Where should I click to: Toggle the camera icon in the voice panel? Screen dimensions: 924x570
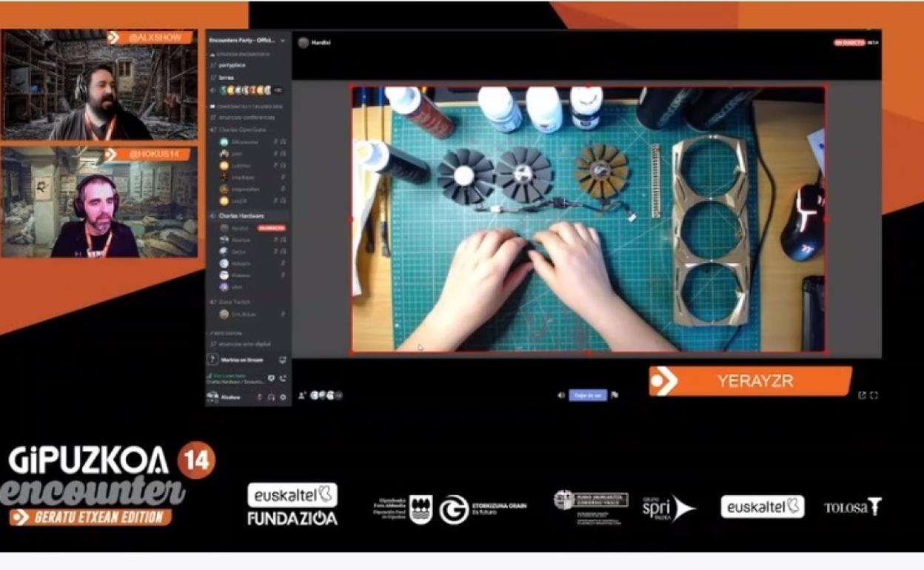tap(270, 378)
